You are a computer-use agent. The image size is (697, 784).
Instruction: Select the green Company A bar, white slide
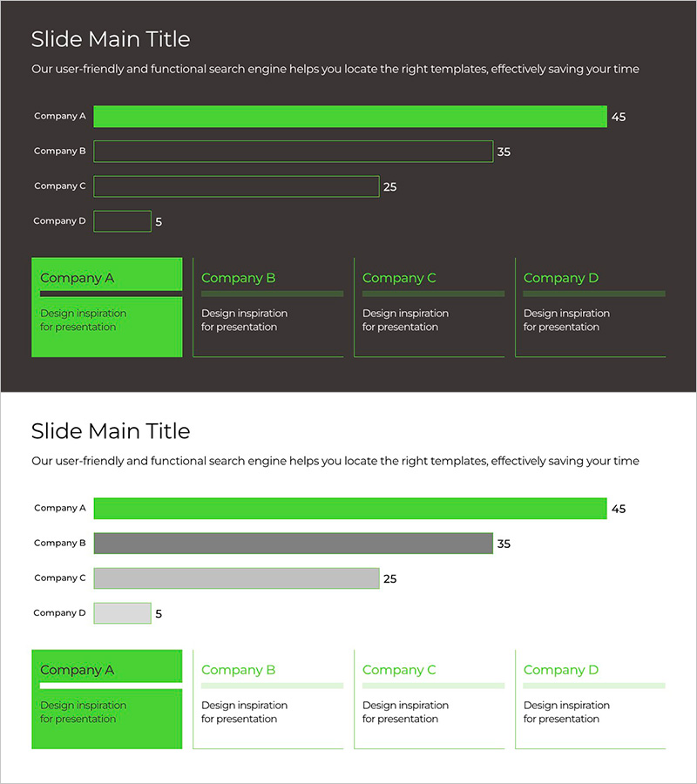pos(349,509)
